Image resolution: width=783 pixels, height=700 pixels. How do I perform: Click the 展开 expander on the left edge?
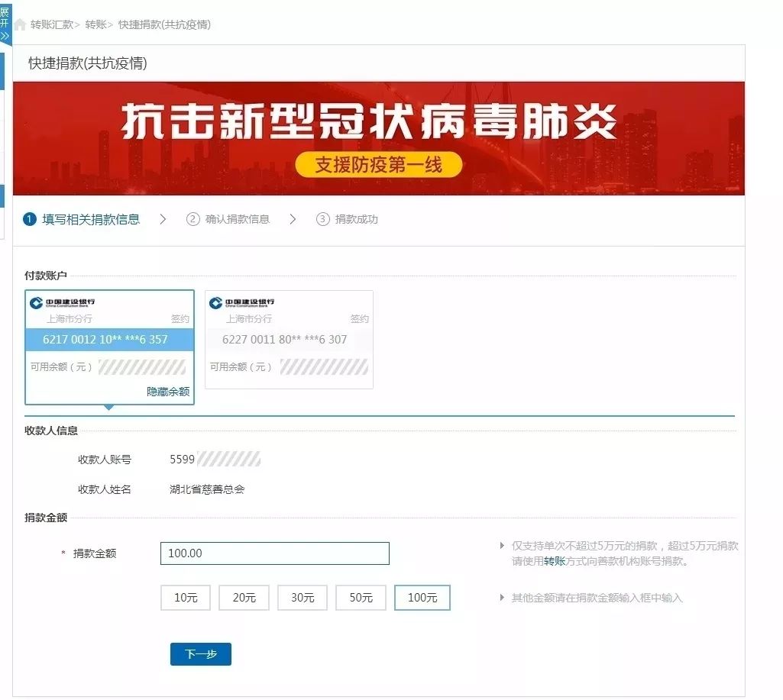(5, 19)
